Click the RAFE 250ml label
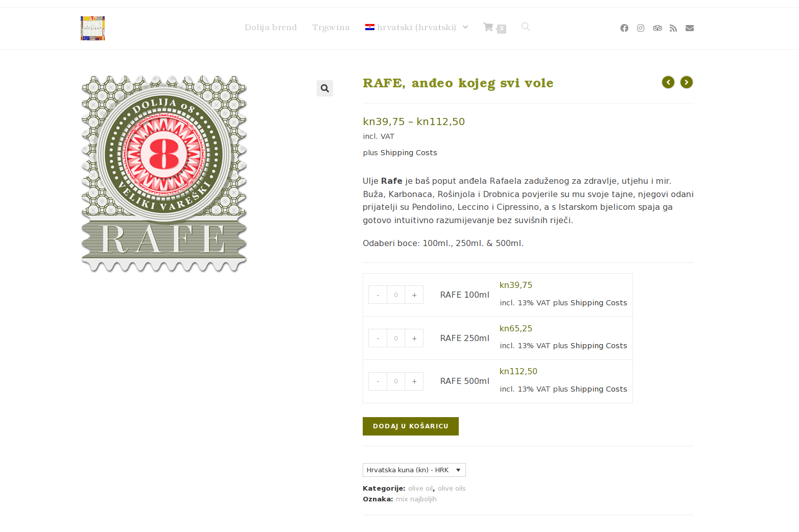Screen dimensions: 799x532 [x=465, y=338]
